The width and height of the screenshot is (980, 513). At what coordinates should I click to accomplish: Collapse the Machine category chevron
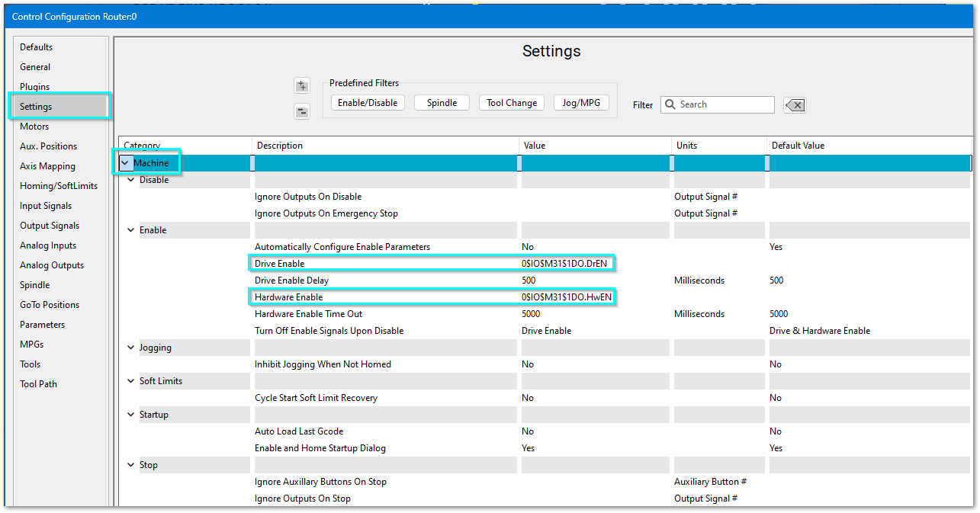point(124,163)
